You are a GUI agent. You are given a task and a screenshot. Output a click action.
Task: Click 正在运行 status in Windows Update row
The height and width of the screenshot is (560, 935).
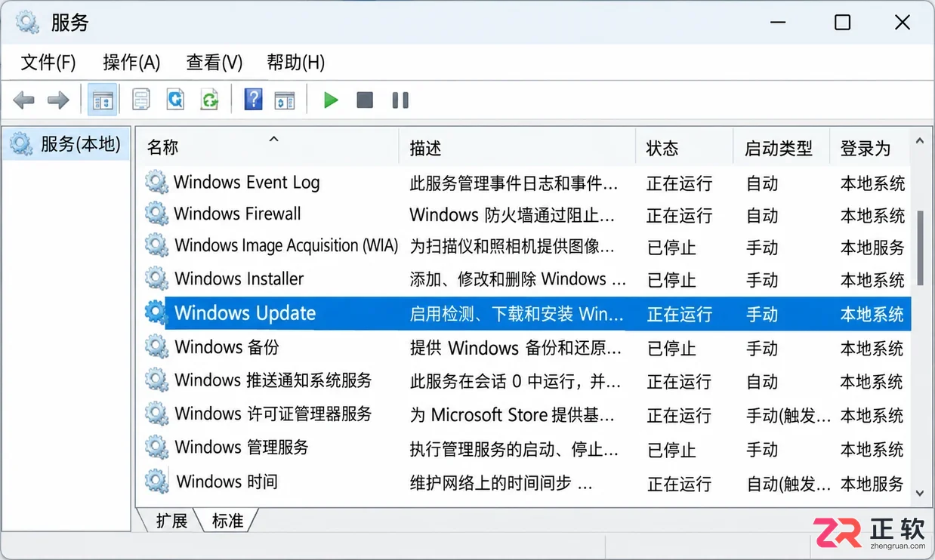pyautogui.click(x=680, y=314)
